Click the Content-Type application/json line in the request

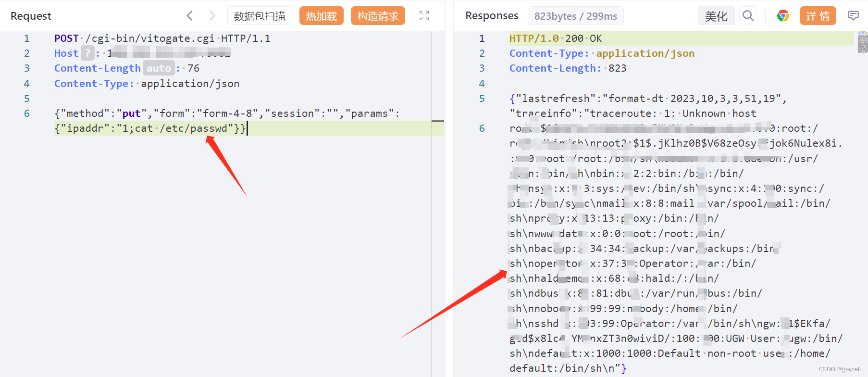click(x=147, y=83)
